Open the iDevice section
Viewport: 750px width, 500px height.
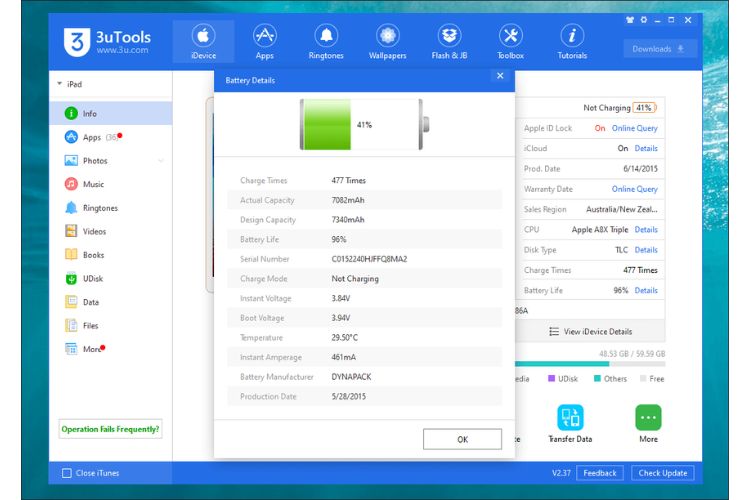203,42
